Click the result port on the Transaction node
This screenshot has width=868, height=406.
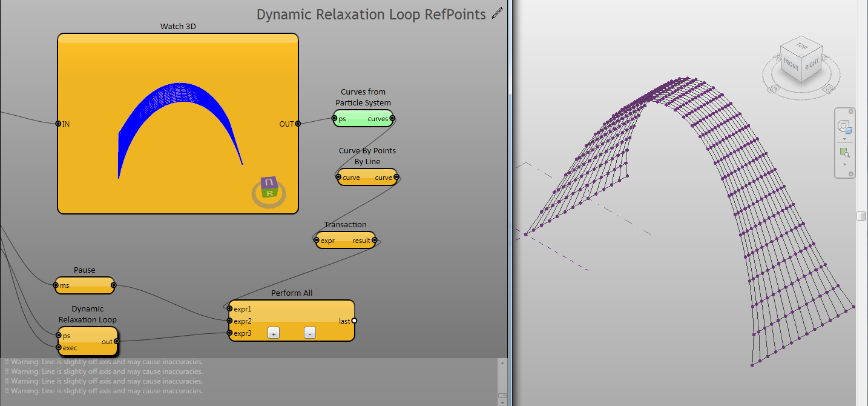point(375,241)
